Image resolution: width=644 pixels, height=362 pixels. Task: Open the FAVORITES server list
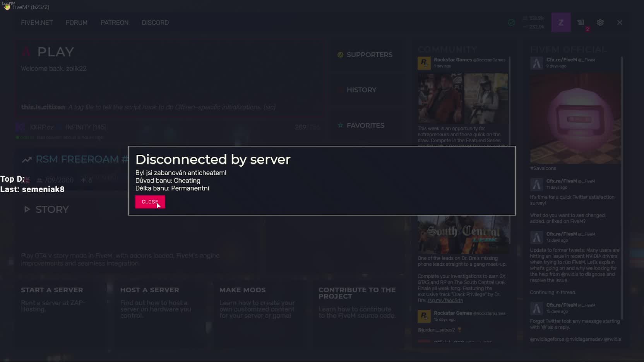click(365, 125)
